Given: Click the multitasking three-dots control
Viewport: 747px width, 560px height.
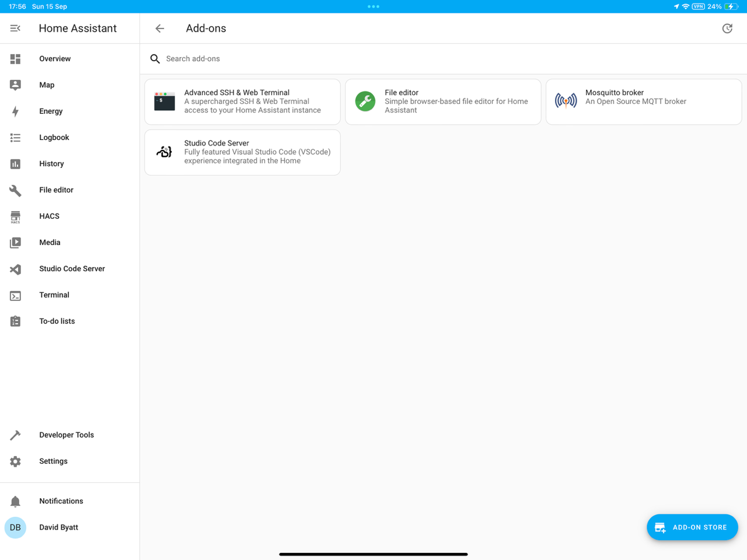Looking at the screenshot, I should (373, 6).
